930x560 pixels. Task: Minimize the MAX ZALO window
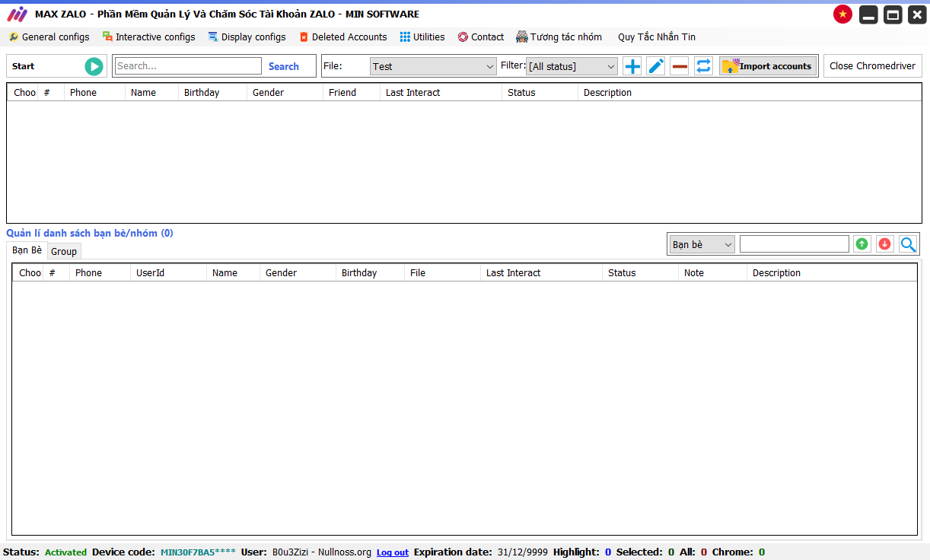(868, 14)
